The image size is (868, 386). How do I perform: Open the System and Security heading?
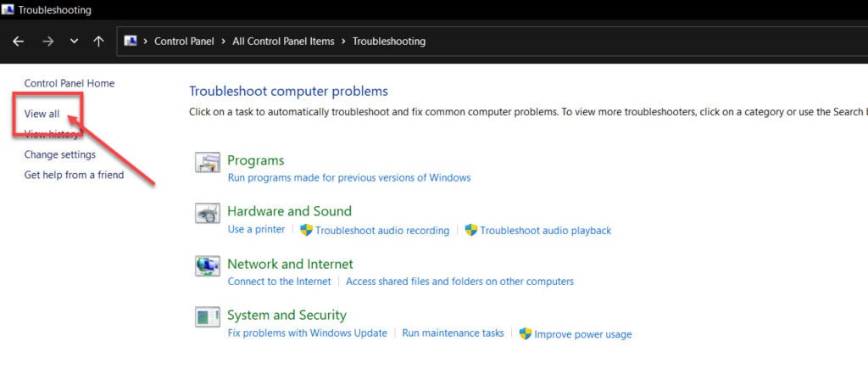tap(287, 315)
